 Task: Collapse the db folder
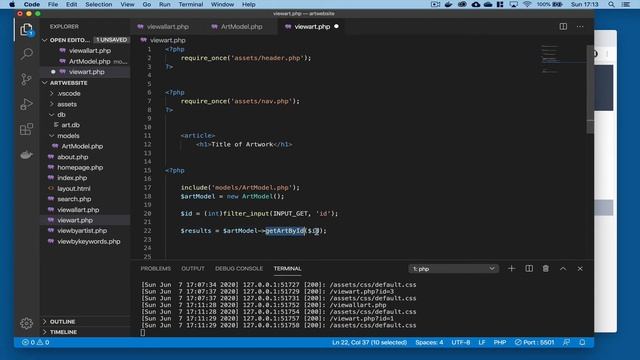coord(85,115)
